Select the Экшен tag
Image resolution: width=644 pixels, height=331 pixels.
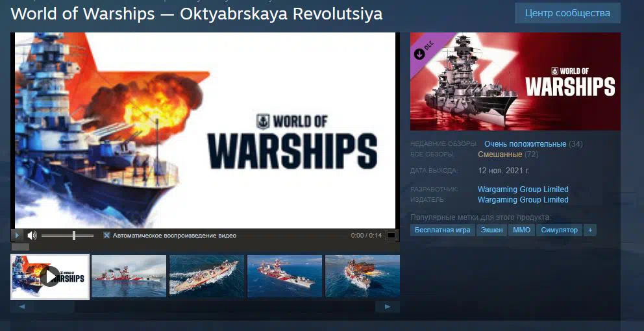[x=491, y=230]
